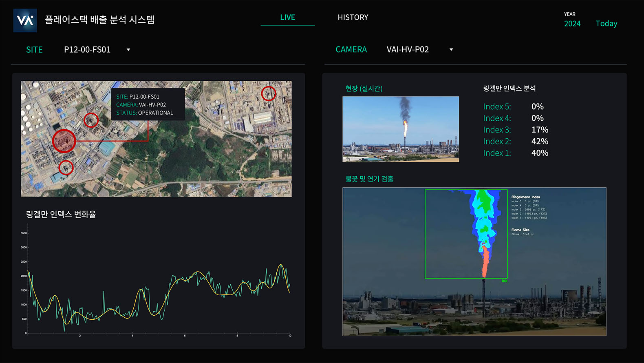Click the Flame Size overlay text

click(x=520, y=230)
